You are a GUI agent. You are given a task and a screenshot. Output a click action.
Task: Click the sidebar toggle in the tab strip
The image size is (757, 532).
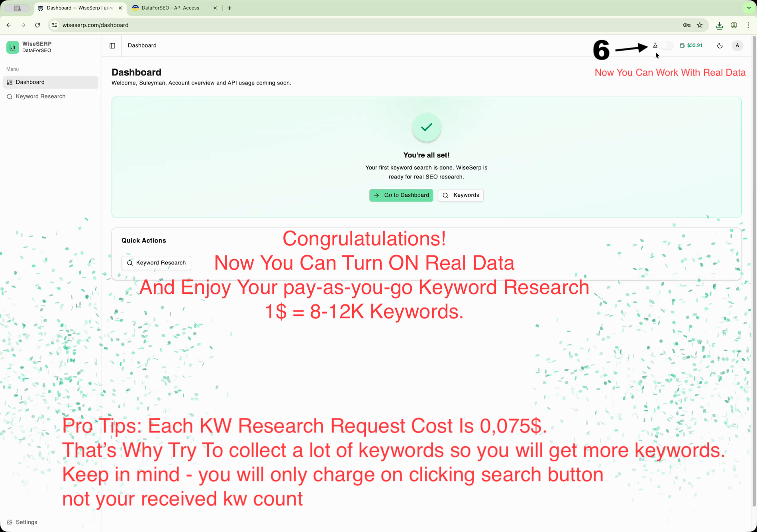pos(17,8)
